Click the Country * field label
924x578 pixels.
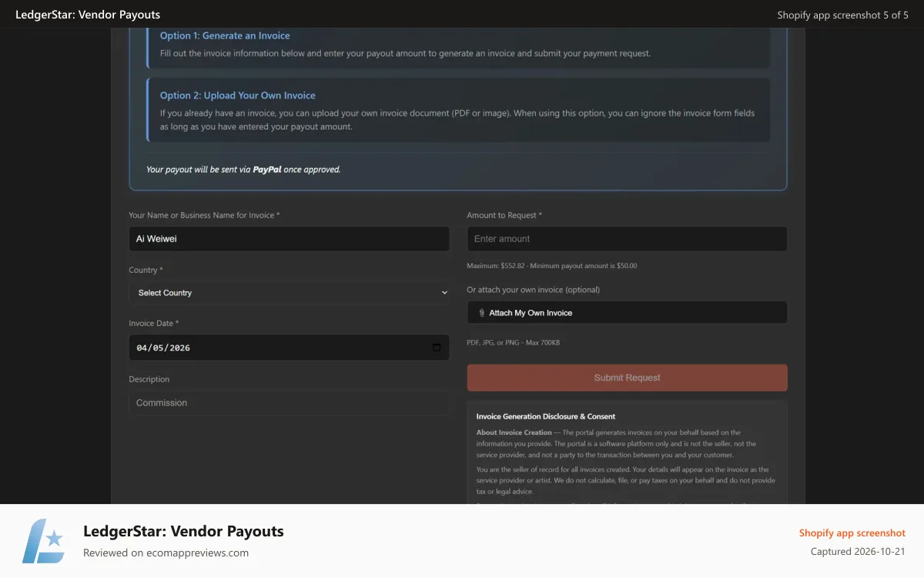coord(146,270)
